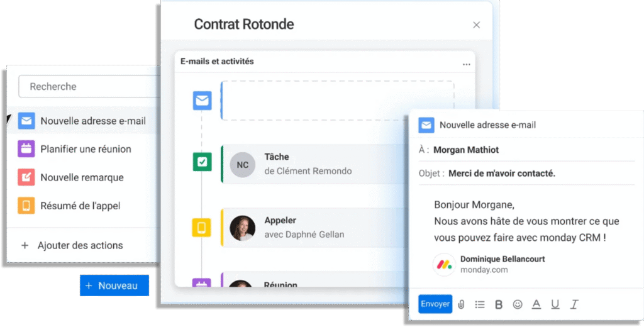
Task: Click envelope icon in email composer header
Action: [x=426, y=125]
